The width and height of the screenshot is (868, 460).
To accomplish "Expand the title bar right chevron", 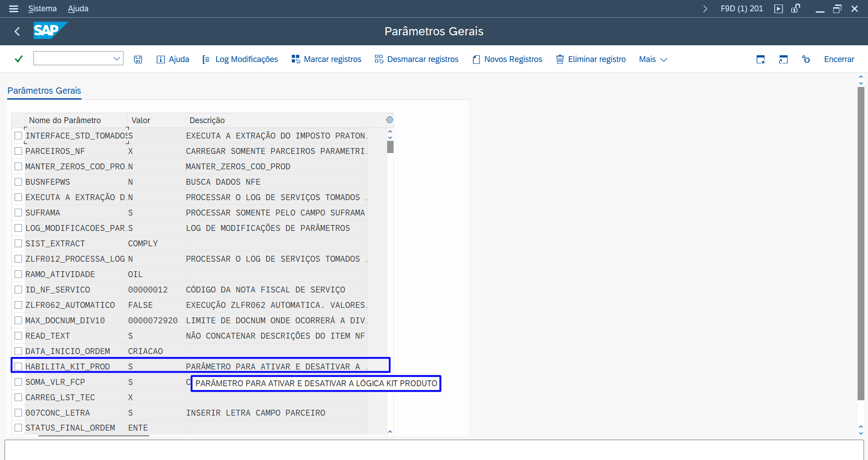I will 705,9.
